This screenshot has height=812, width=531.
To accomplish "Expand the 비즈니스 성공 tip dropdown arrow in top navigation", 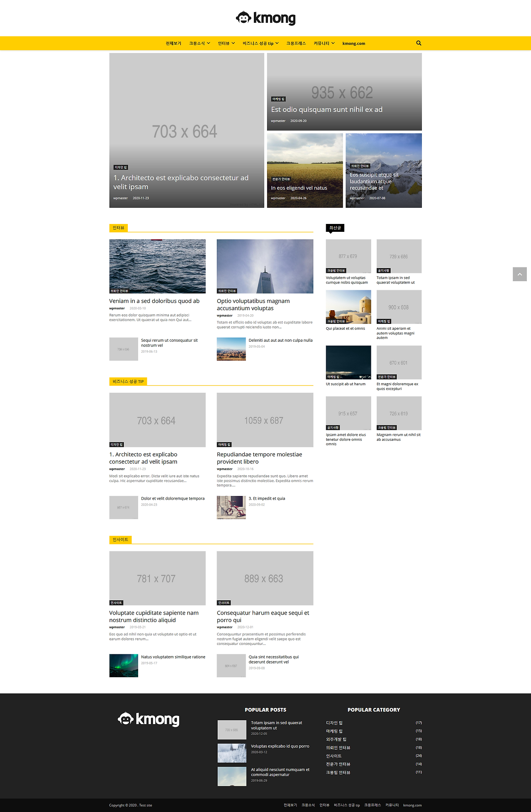I will click(x=277, y=43).
